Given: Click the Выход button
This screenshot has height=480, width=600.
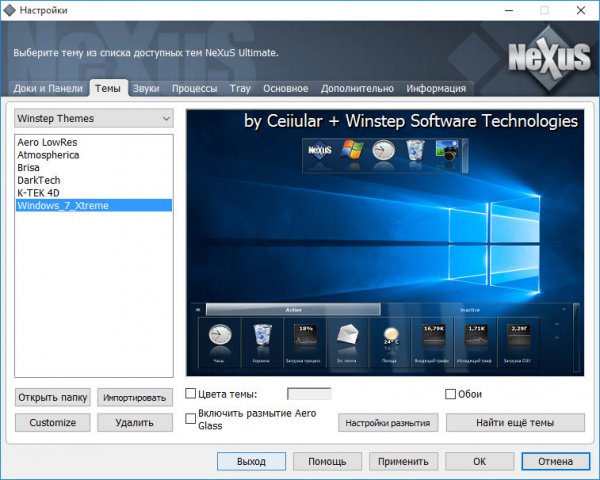Looking at the screenshot, I should (251, 461).
